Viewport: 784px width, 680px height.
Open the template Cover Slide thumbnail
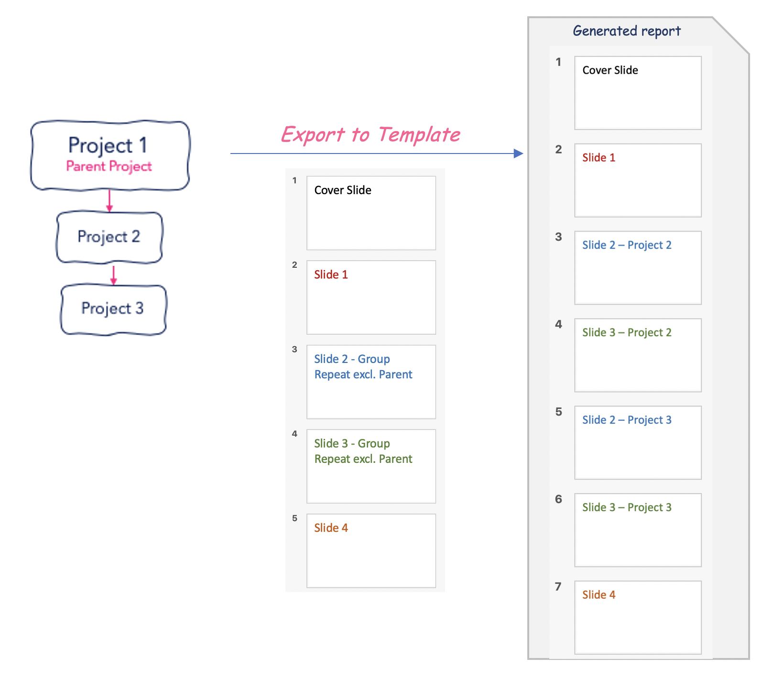click(x=371, y=213)
